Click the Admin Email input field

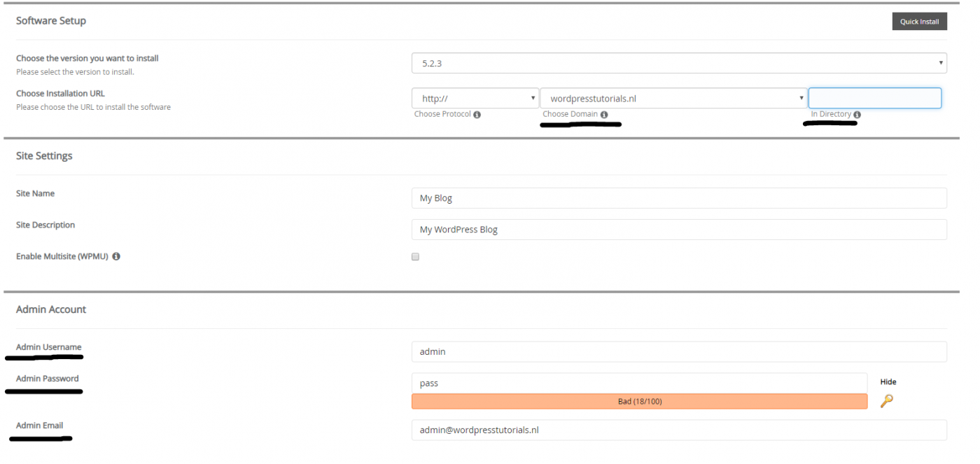pyautogui.click(x=679, y=430)
